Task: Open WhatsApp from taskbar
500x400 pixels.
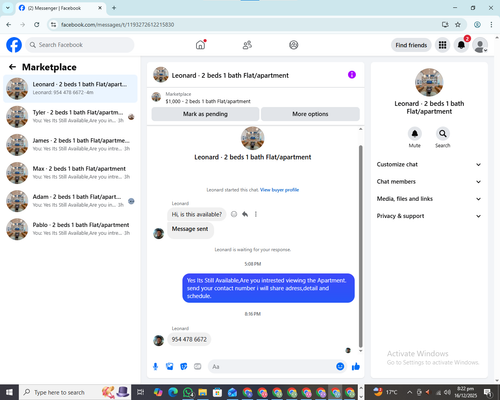Action: [188, 392]
